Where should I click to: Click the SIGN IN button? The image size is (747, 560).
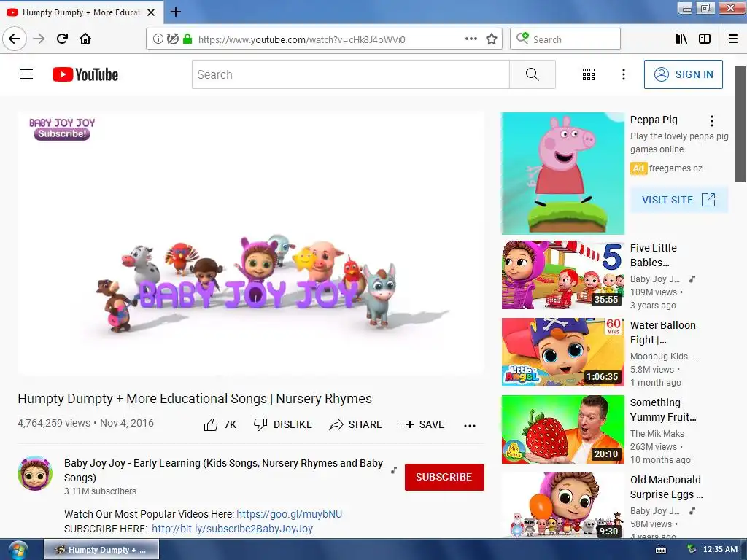point(683,74)
